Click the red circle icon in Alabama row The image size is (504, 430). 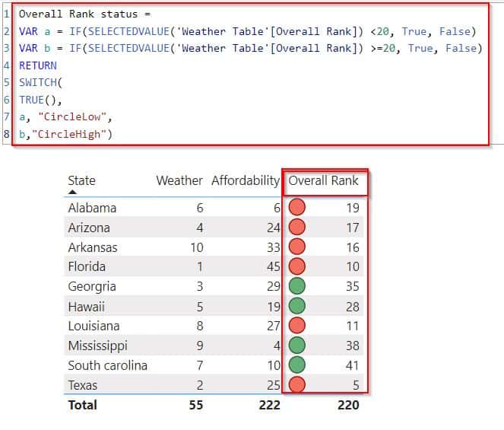296,207
